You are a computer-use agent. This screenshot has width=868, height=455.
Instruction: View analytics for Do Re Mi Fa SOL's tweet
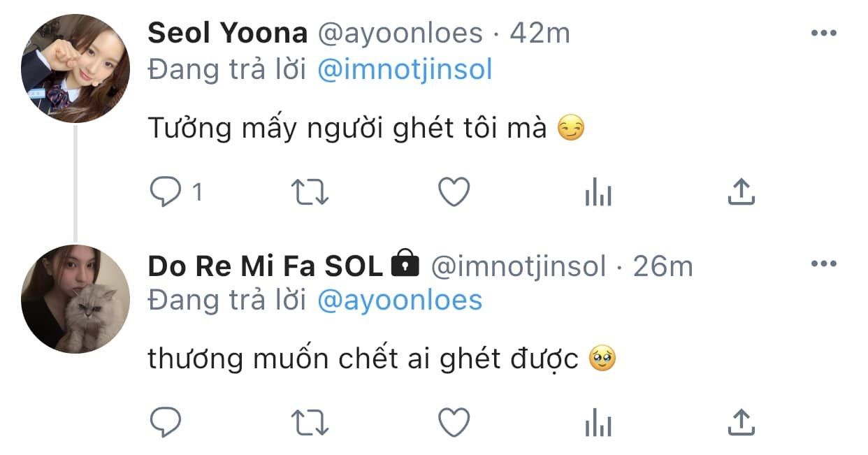[598, 422]
